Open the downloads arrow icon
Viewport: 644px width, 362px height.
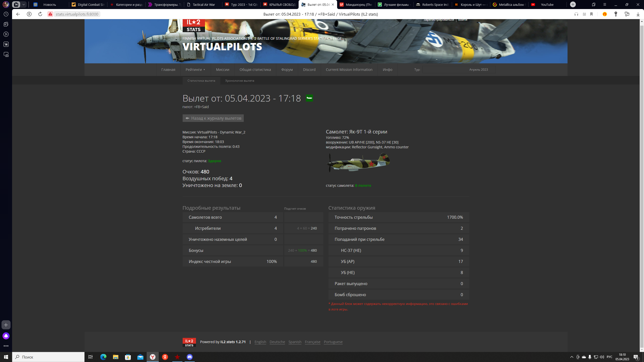tap(638, 14)
